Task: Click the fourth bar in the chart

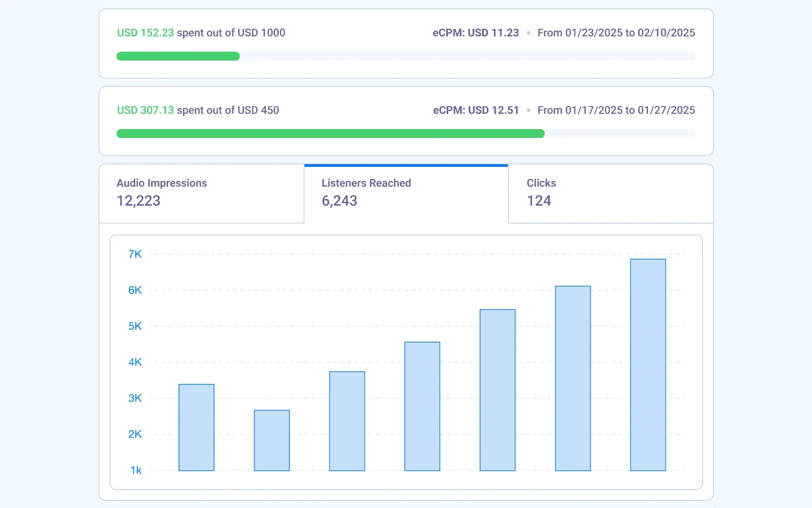Action: (x=422, y=406)
